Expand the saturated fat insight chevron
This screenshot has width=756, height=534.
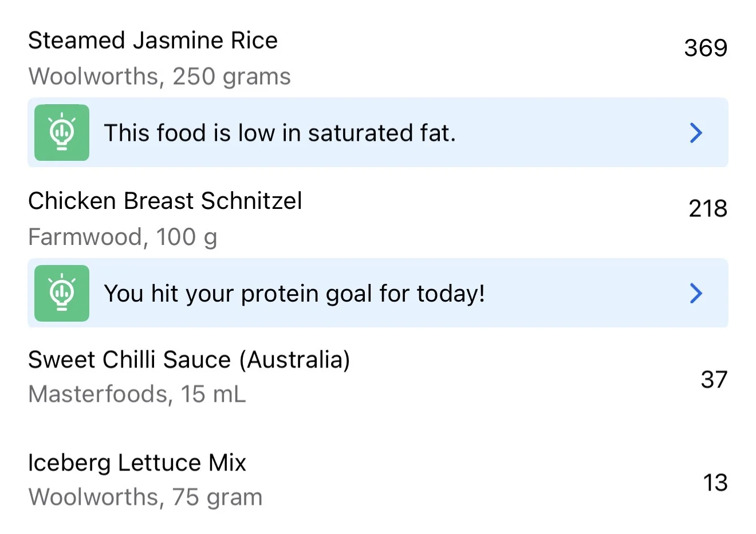tap(696, 133)
